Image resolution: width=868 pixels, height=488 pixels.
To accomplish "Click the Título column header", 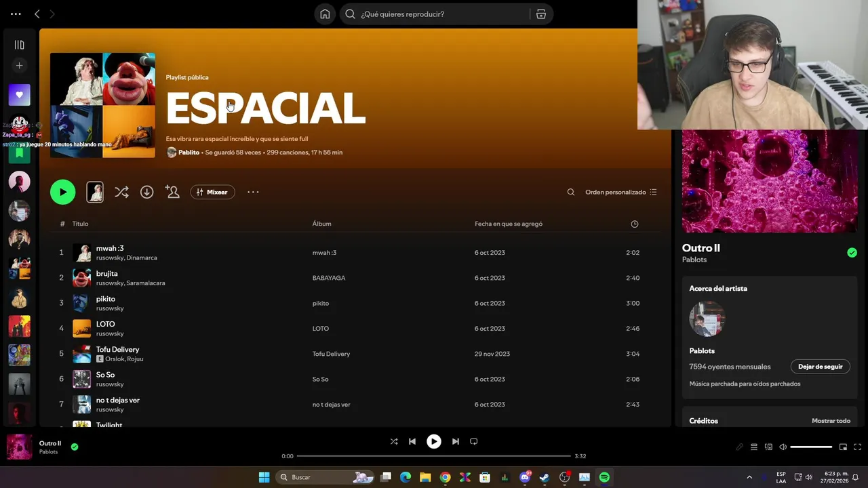I will (80, 224).
